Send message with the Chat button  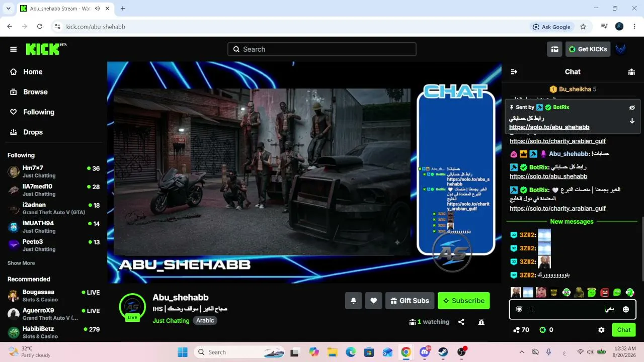click(x=624, y=330)
